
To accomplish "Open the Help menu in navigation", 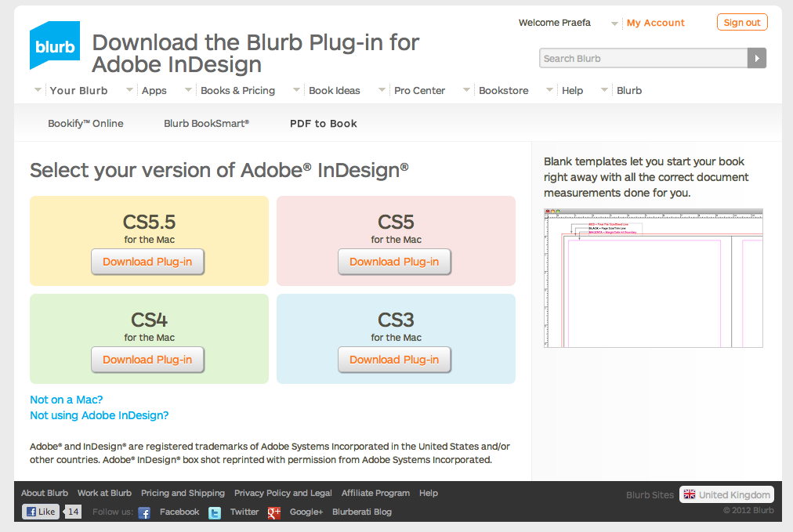I will pyautogui.click(x=572, y=91).
